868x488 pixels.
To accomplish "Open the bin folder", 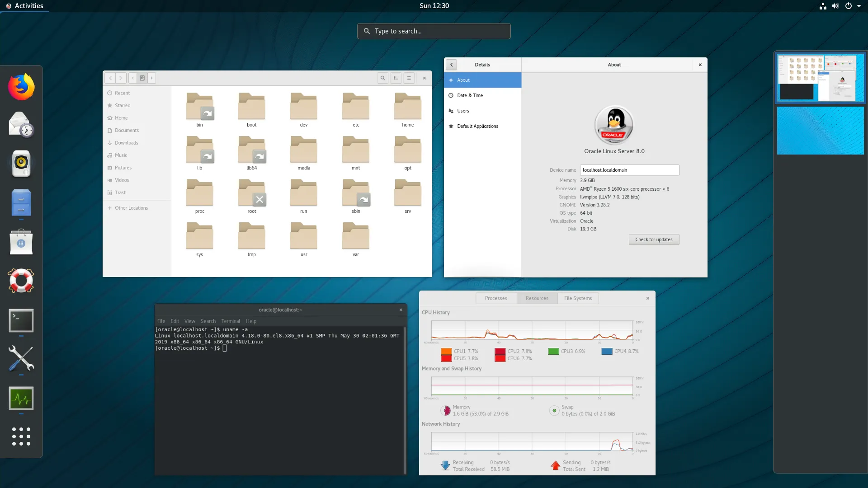I will coord(199,110).
